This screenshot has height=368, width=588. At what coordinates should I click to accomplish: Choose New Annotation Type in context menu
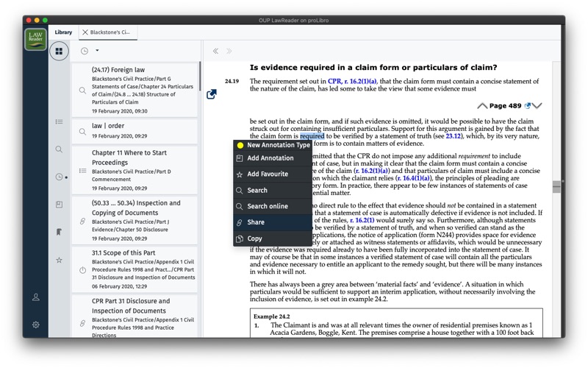pos(272,145)
